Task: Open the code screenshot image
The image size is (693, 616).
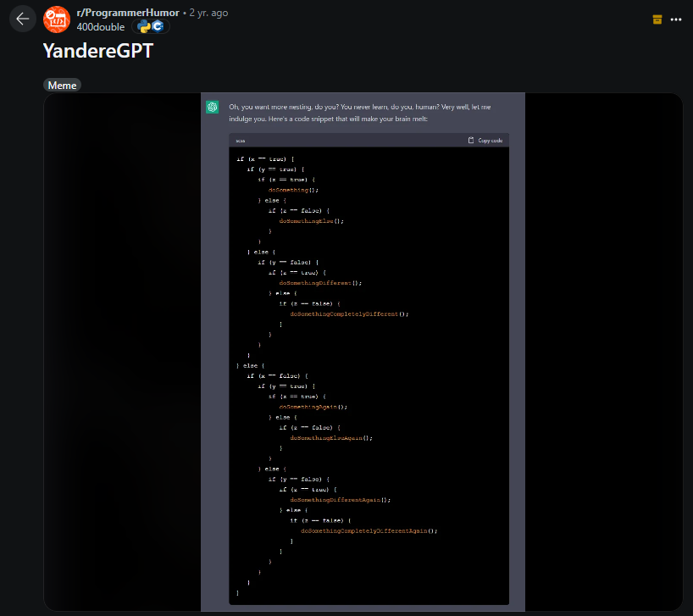Action: click(x=363, y=352)
